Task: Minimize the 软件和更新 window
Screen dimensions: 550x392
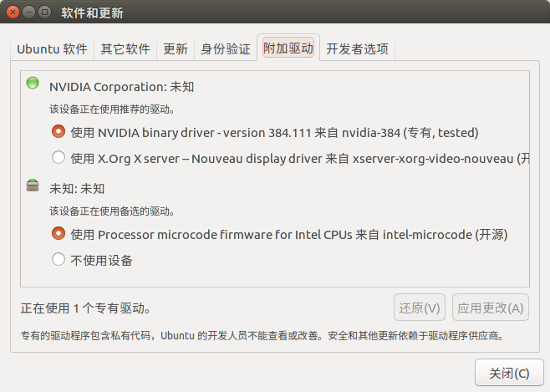Action: click(x=30, y=13)
